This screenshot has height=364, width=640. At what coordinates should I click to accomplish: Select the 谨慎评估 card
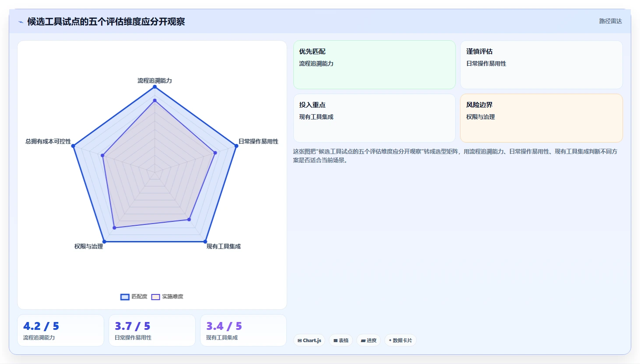(542, 65)
